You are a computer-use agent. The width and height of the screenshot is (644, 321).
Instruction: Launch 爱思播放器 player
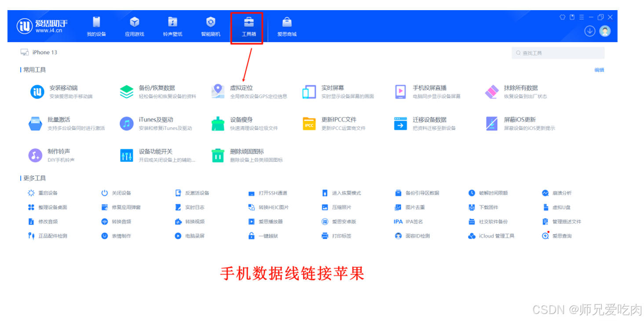[x=265, y=221]
